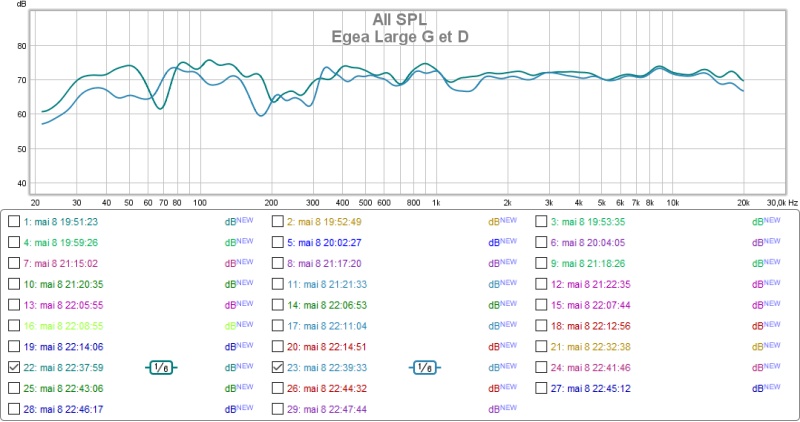This screenshot has width=800, height=422.
Task: Enable measurement 1: mai 8 19:51:23 checkbox
Action: (x=14, y=221)
